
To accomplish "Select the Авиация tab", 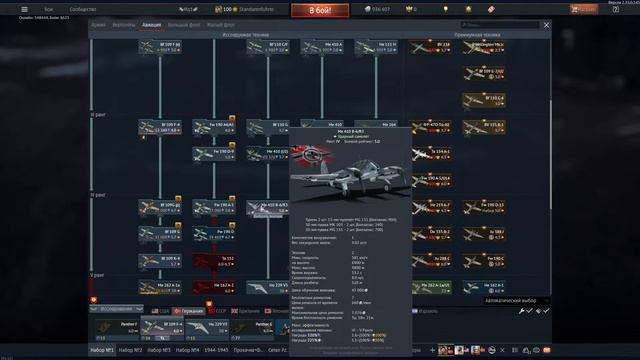I will click(x=151, y=25).
